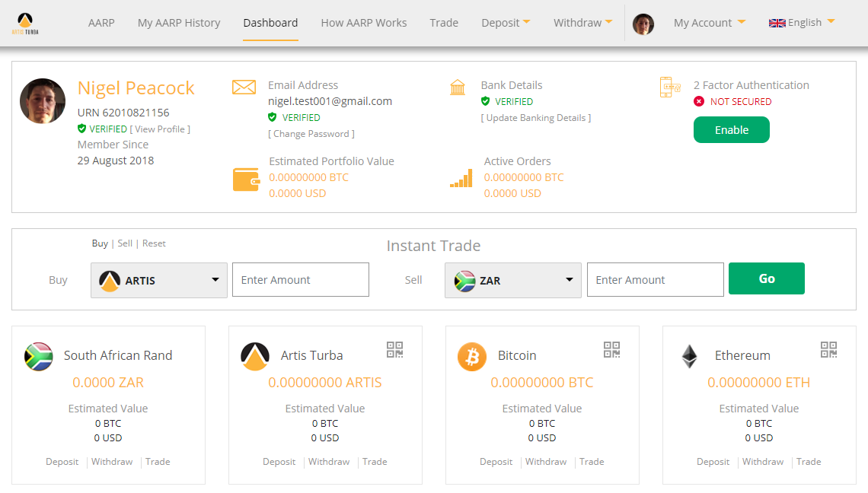Screen dimensions: 868x493
Task: Click Trade under Bitcoin
Action: tap(592, 462)
